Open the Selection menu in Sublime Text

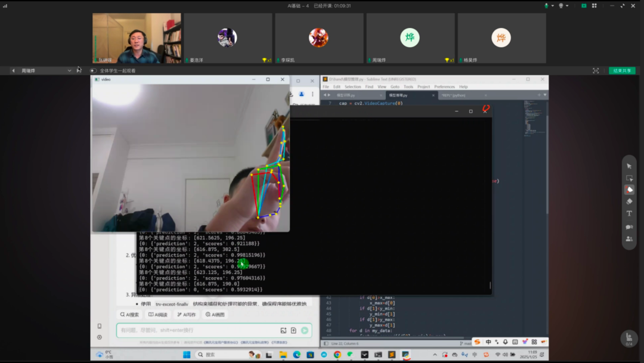coord(352,86)
